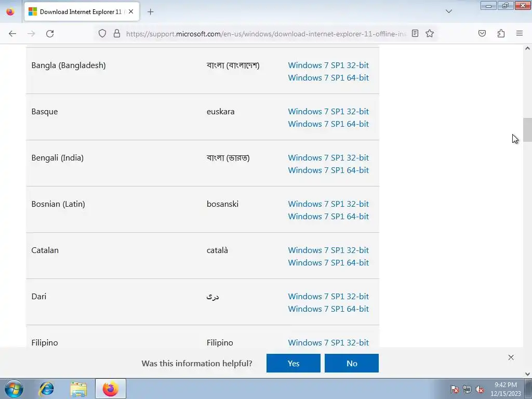This screenshot has width=532, height=399.
Task: Open Windows Explorer from taskbar
Action: (x=78, y=389)
